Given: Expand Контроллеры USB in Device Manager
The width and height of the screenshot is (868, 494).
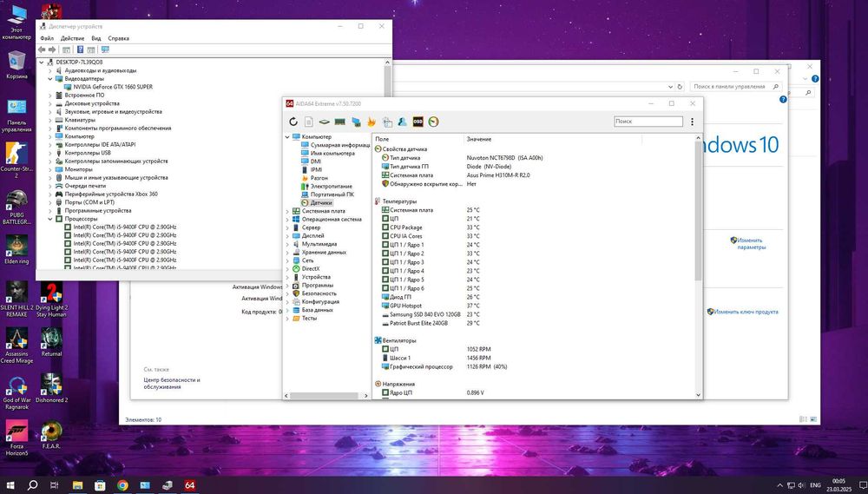Looking at the screenshot, I should tap(49, 153).
